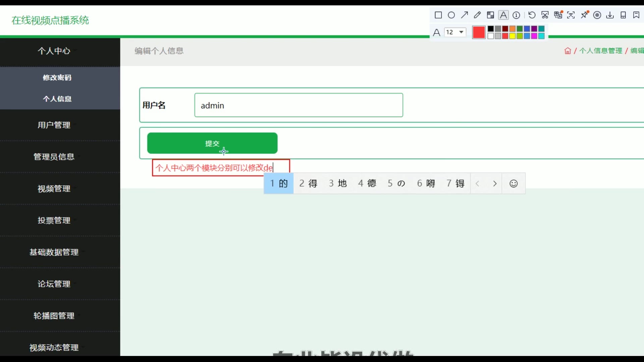Choose IME candidate 3 地
Screen dimensions: 644x362
[x=338, y=183]
